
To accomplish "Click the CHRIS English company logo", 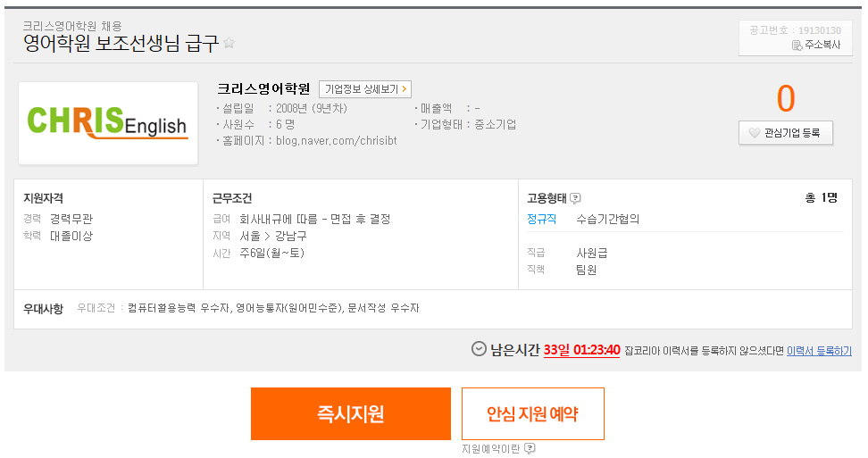I will pos(108,123).
